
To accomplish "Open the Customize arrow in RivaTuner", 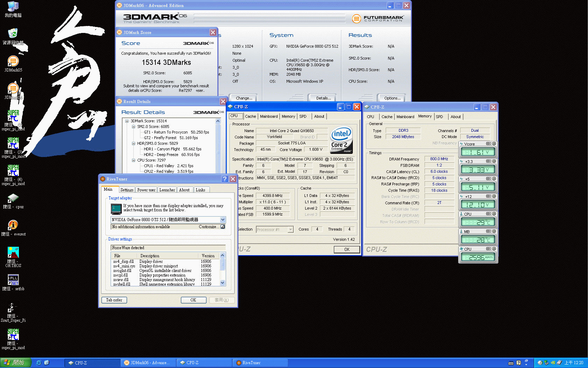I will click(223, 227).
